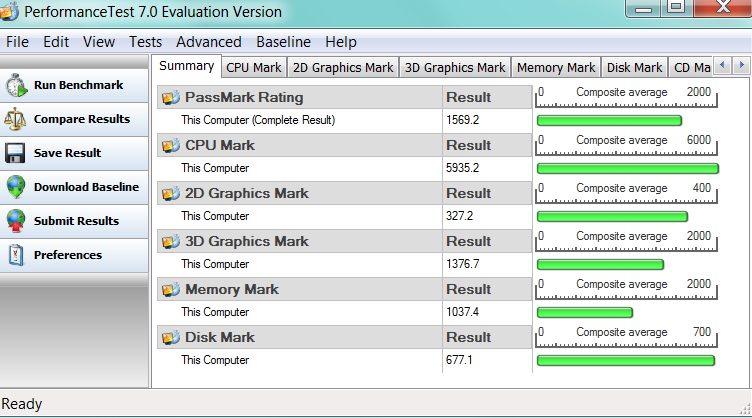Switch to the 2D Graphics Mark tab
This screenshot has width=752, height=418.
pyautogui.click(x=343, y=68)
